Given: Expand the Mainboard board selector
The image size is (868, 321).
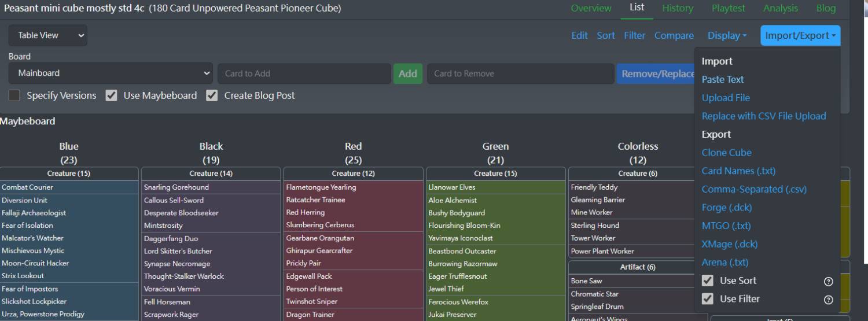Looking at the screenshot, I should (x=111, y=73).
